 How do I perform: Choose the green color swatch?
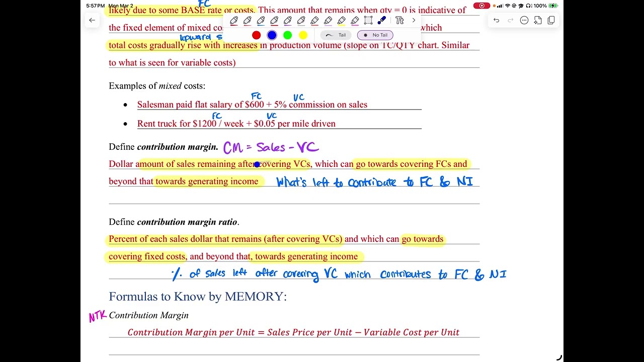click(287, 35)
